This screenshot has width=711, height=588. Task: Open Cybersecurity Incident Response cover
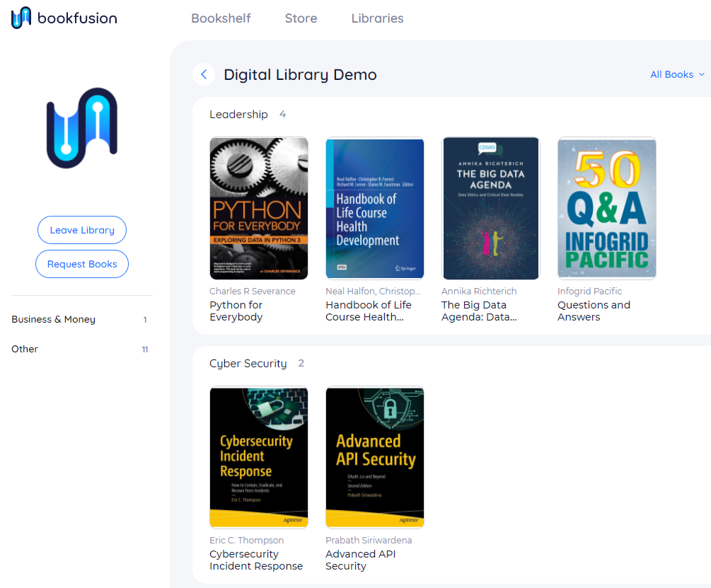[259, 457]
